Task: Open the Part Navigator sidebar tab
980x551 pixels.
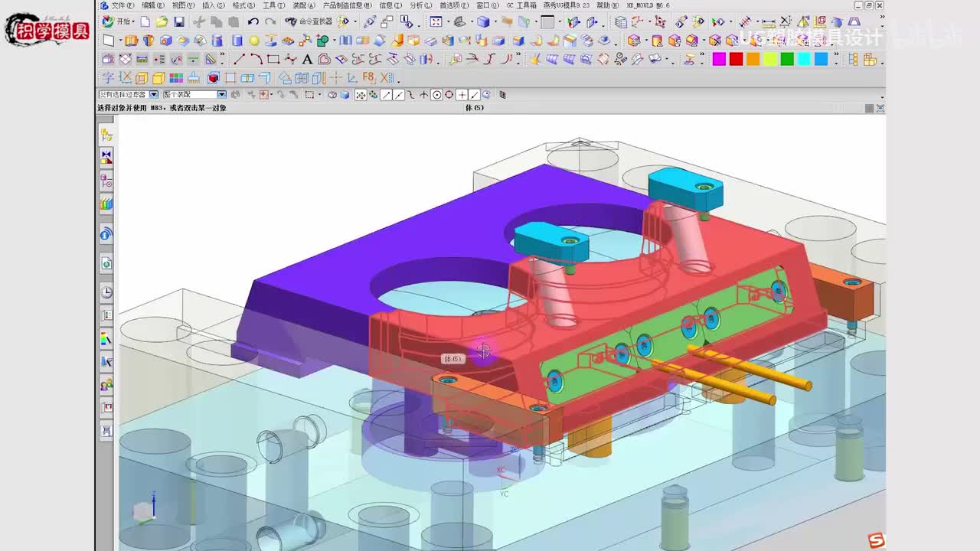Action: (x=106, y=181)
